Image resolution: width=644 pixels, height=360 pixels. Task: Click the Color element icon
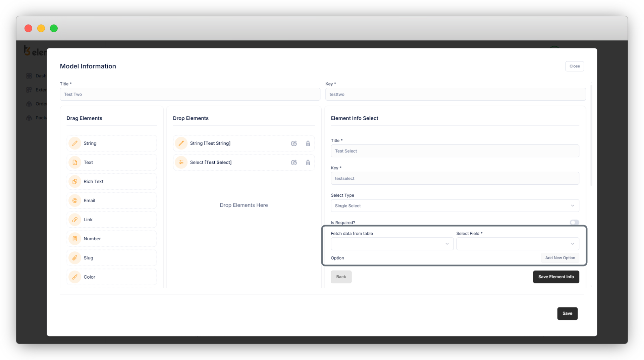75,277
